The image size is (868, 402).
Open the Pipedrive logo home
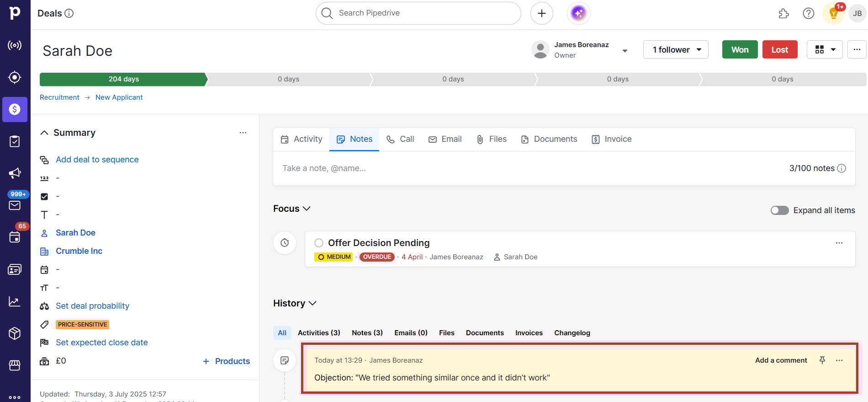[x=15, y=13]
